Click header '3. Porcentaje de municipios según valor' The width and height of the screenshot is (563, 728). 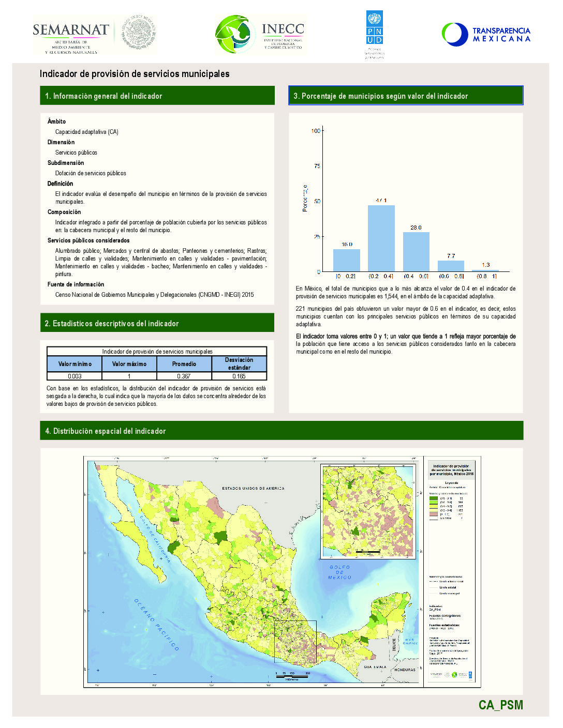406,96
